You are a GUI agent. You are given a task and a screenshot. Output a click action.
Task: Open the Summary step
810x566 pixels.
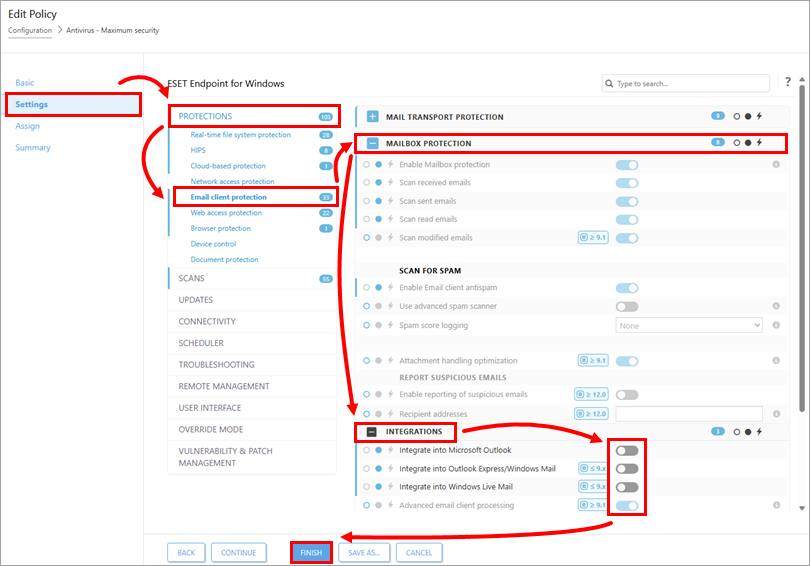pyautogui.click(x=33, y=148)
